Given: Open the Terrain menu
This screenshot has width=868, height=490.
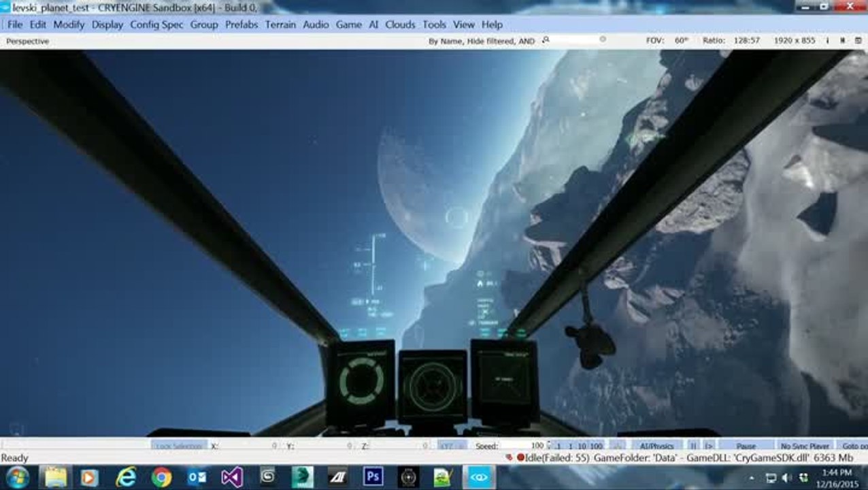Looking at the screenshot, I should point(280,24).
